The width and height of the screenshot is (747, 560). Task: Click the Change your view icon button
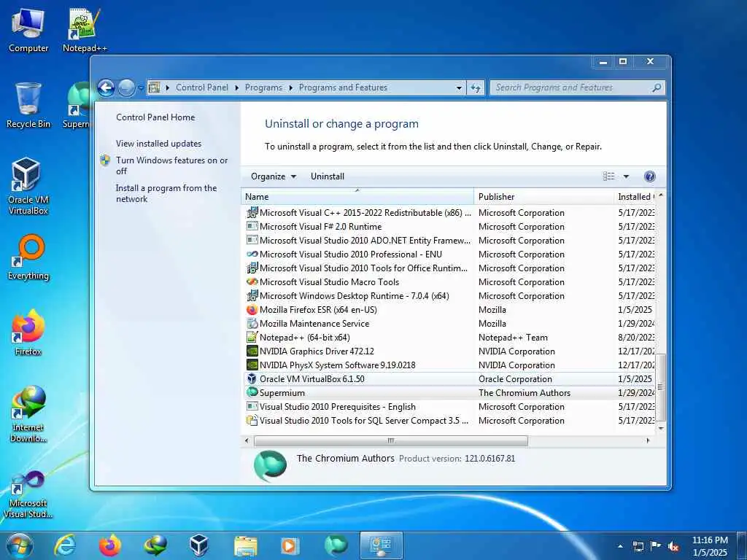pos(609,176)
